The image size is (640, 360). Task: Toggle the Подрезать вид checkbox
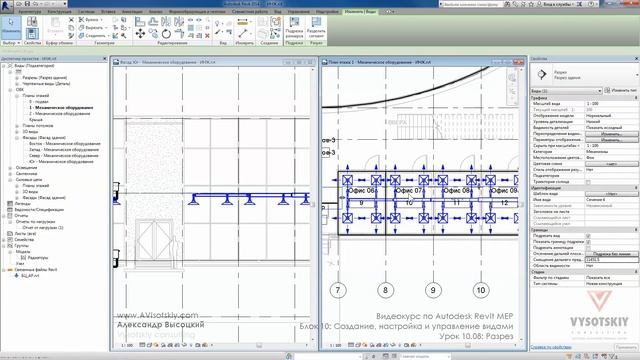[588, 236]
